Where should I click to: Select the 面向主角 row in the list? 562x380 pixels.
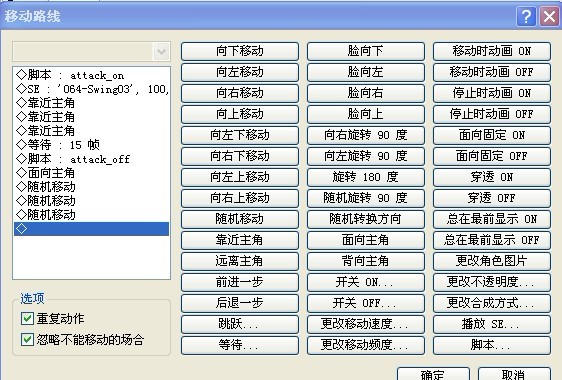91,173
